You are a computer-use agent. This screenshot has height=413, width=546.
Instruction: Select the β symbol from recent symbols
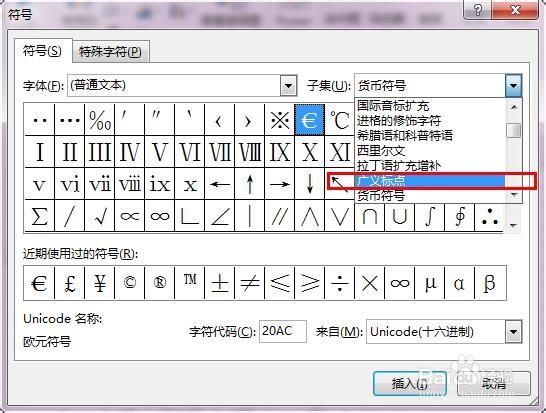point(490,283)
